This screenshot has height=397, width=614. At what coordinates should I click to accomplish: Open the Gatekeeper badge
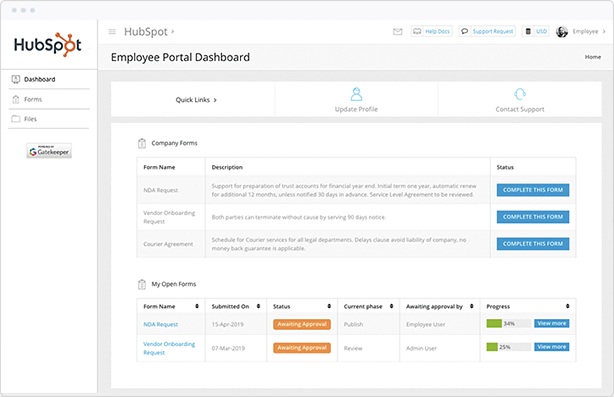[49, 151]
